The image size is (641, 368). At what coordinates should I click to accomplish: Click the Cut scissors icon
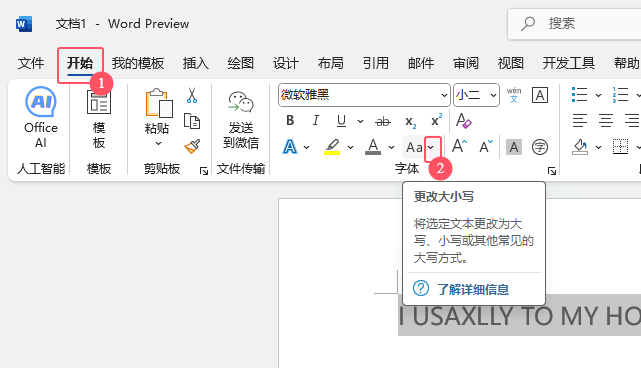pyautogui.click(x=192, y=95)
